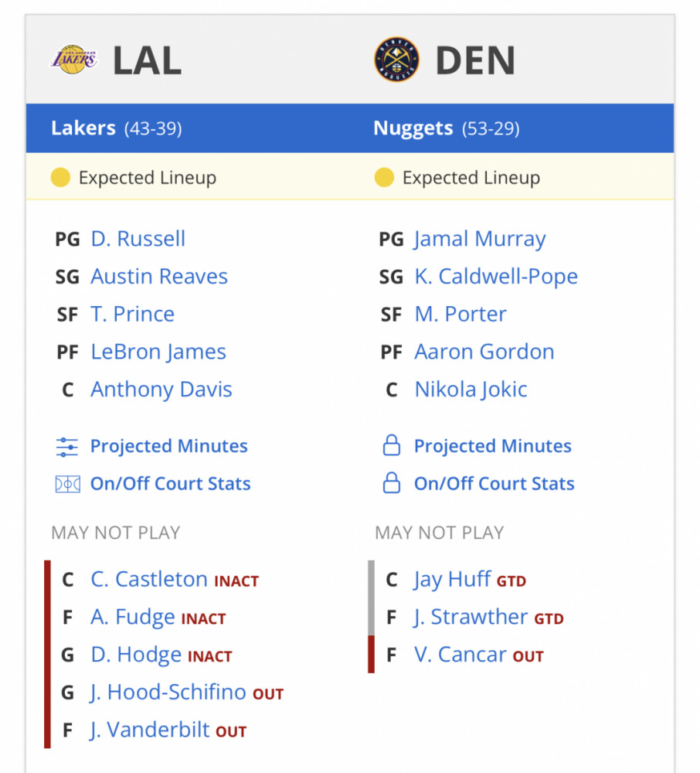The image size is (700, 773).
Task: Select J. Vanderbilt in may not play list
Action: coord(150,730)
